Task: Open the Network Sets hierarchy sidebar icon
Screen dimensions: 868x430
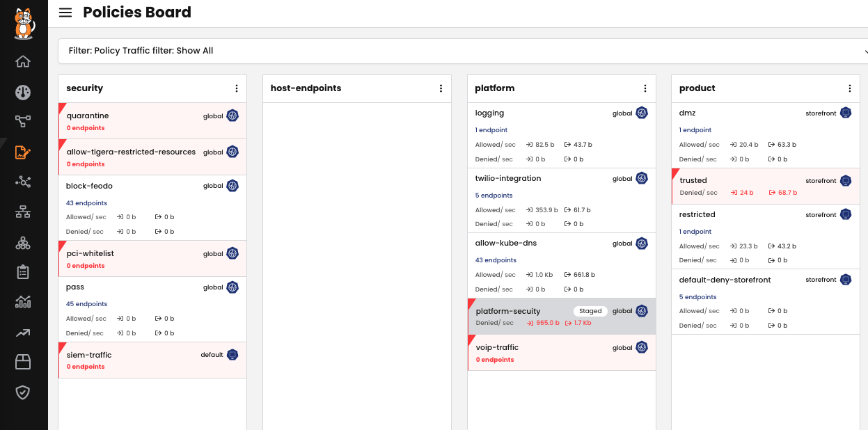Action: (23, 212)
